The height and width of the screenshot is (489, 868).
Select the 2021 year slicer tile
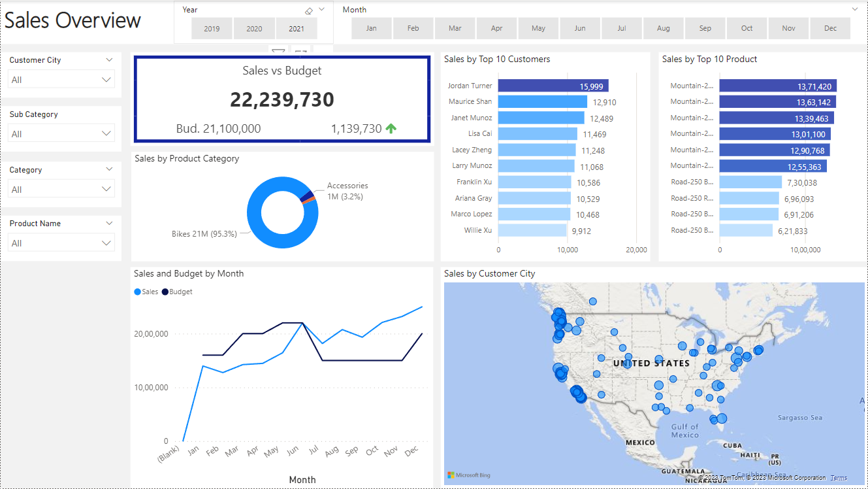297,29
